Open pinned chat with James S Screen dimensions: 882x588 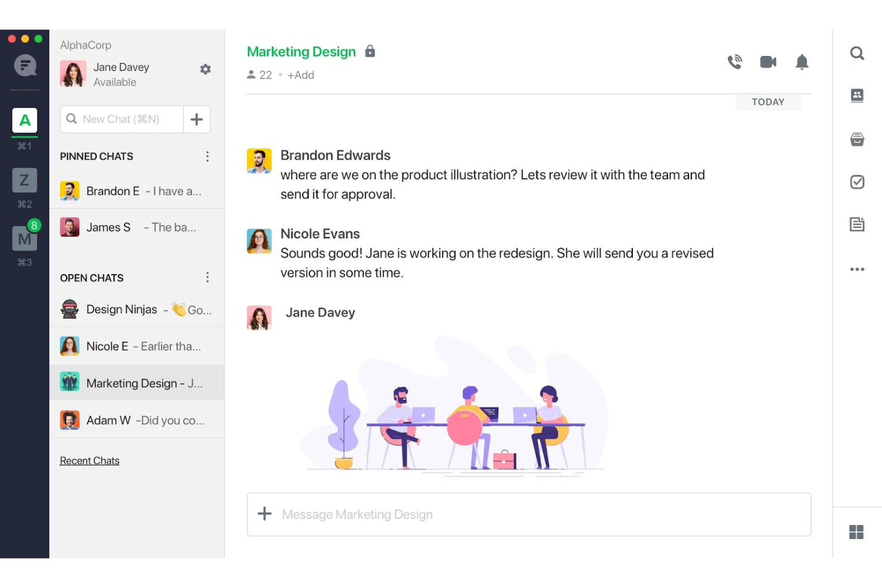coord(136,227)
